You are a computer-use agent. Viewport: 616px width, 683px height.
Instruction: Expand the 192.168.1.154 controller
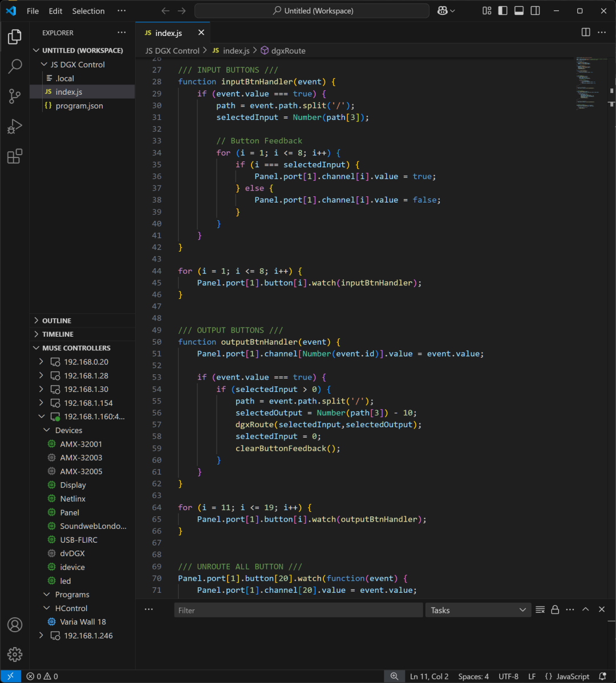[x=42, y=403]
